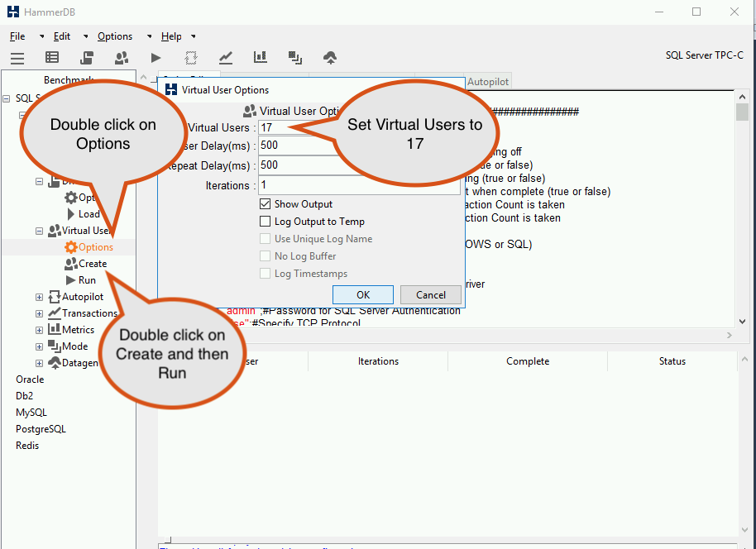Click the Virtual Users input field
756x549 pixels.
[359, 127]
